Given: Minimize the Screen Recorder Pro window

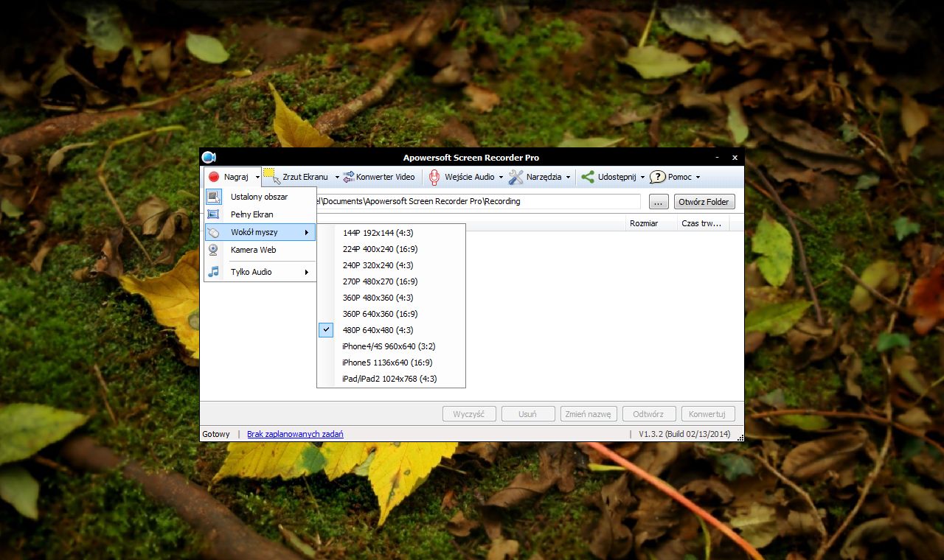Looking at the screenshot, I should pos(718,158).
